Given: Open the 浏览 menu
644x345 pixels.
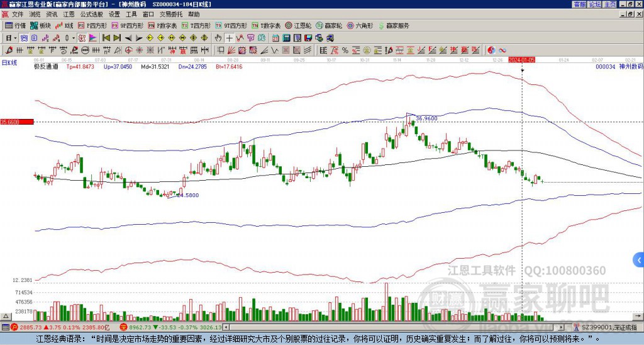Looking at the screenshot, I should (35, 14).
